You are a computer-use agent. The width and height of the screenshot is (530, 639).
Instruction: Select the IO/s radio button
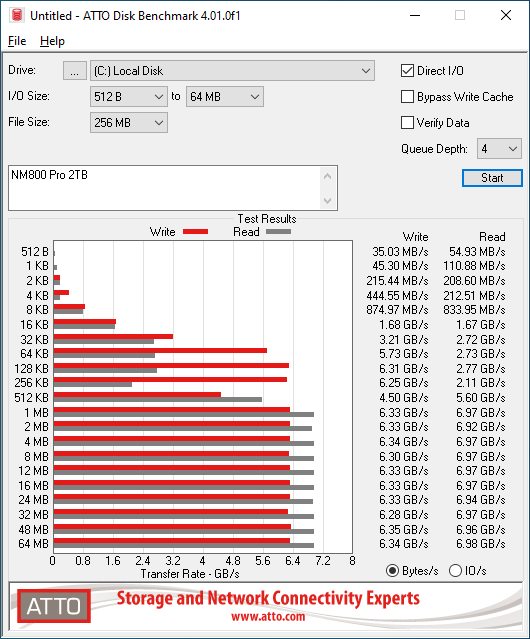(455, 571)
